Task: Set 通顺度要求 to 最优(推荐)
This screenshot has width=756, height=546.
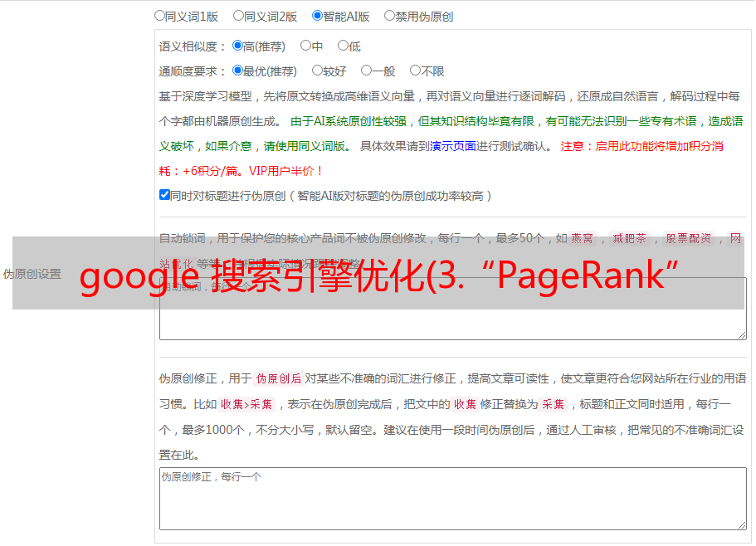Action: [237, 71]
